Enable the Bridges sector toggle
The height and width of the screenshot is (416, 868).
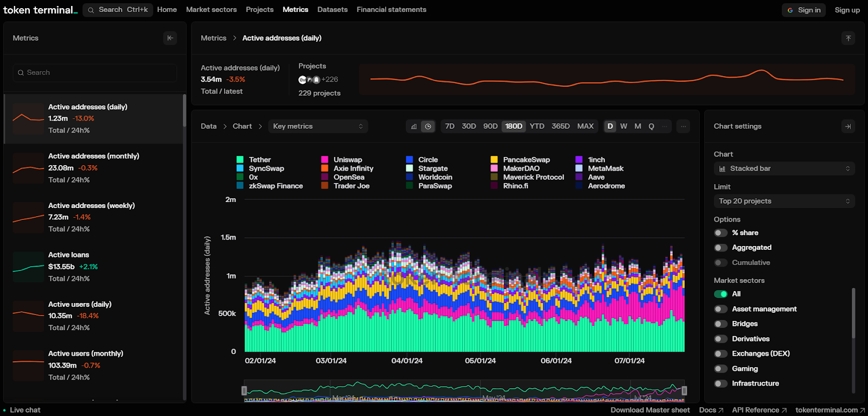click(720, 324)
